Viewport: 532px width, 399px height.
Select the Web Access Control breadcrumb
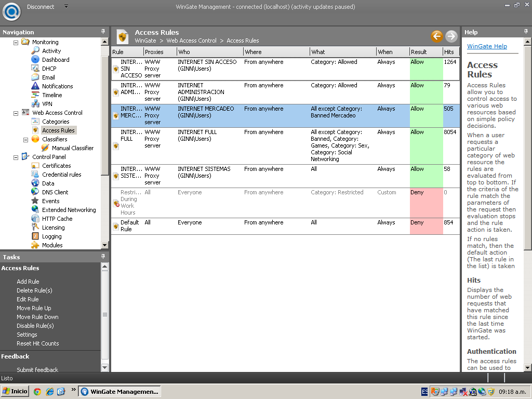[191, 41]
